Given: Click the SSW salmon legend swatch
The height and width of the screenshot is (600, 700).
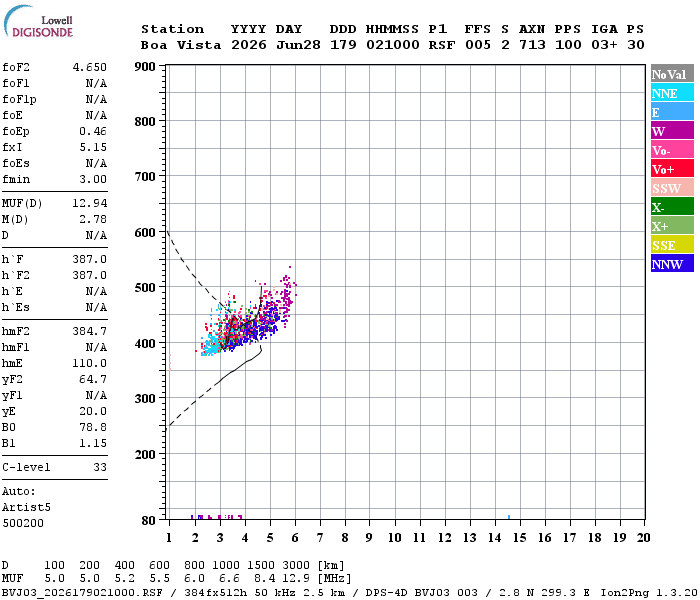Looking at the screenshot, I should coord(672,188).
